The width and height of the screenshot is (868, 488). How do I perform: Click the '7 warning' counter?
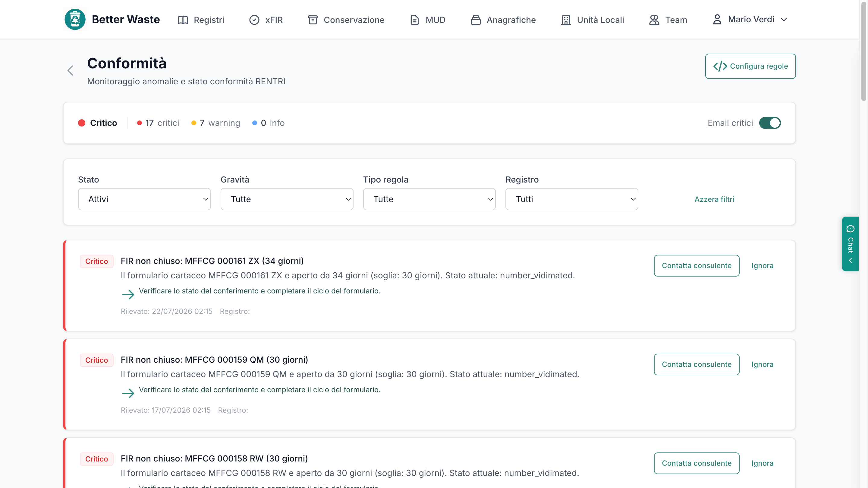pos(216,123)
